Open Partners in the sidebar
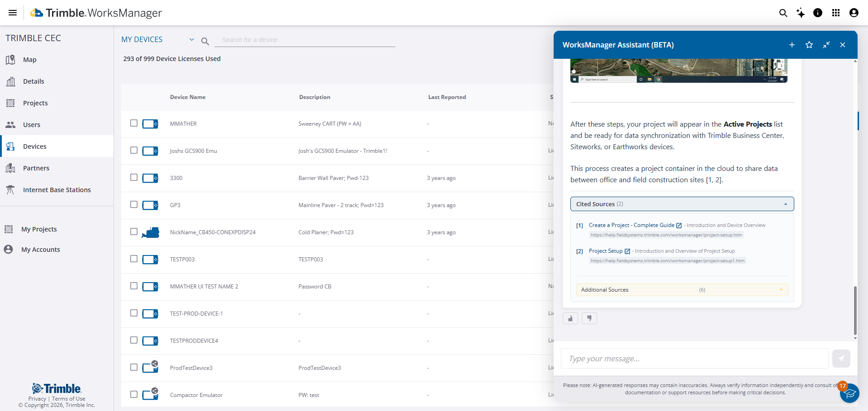The height and width of the screenshot is (411, 868). (57, 168)
